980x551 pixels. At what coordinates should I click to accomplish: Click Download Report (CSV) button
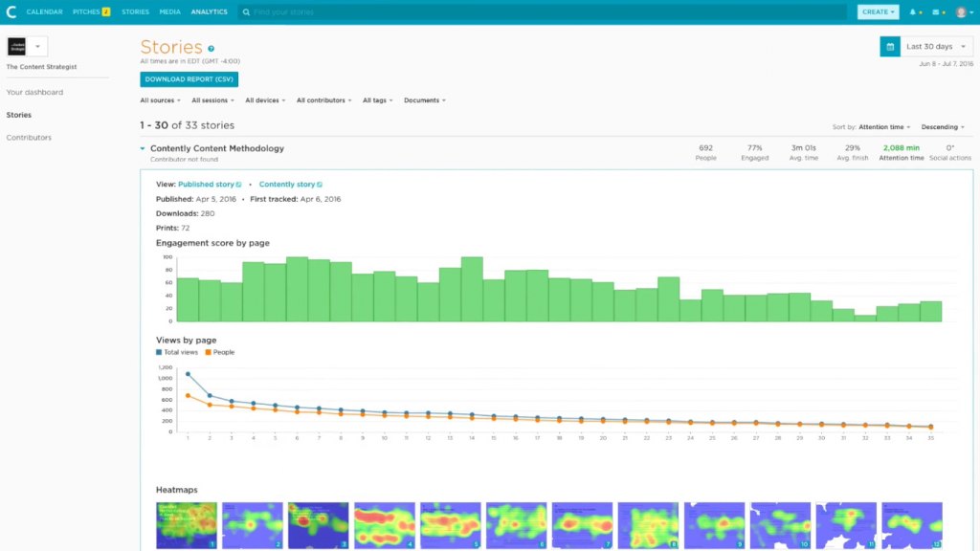[189, 79]
